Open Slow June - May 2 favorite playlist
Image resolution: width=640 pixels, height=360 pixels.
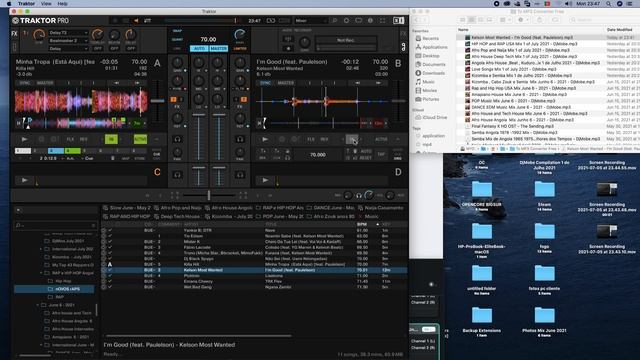127,208
